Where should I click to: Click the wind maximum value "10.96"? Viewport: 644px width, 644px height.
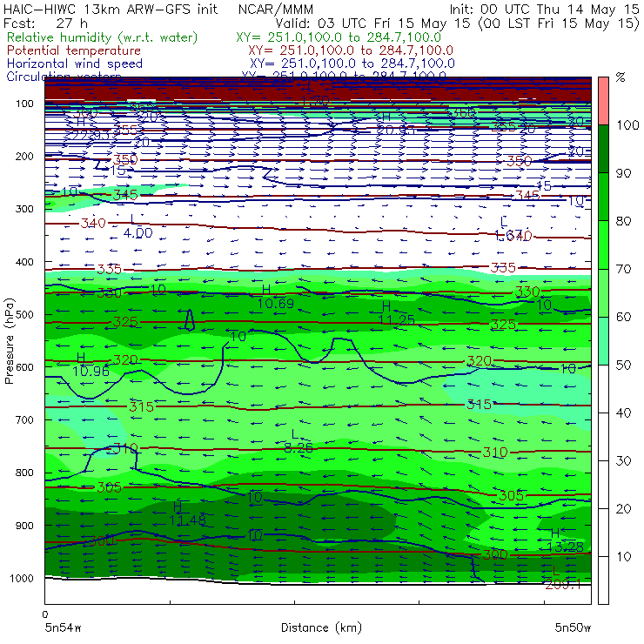tap(91, 372)
